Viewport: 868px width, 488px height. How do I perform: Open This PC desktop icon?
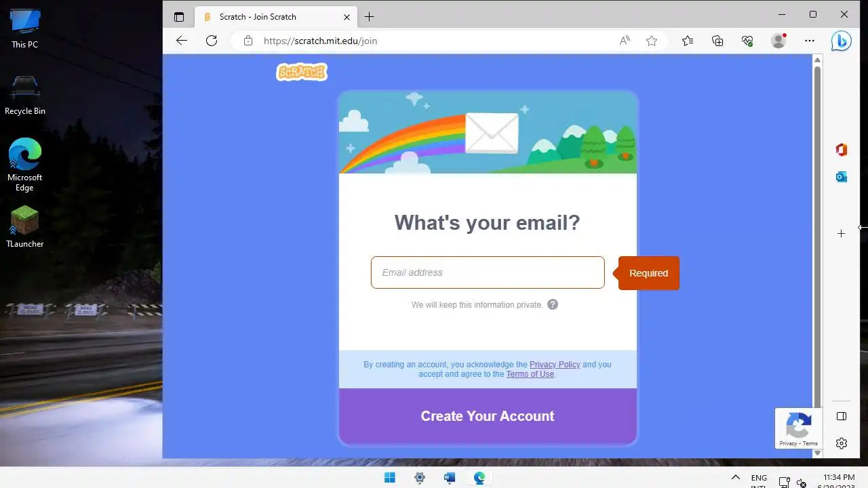25,28
